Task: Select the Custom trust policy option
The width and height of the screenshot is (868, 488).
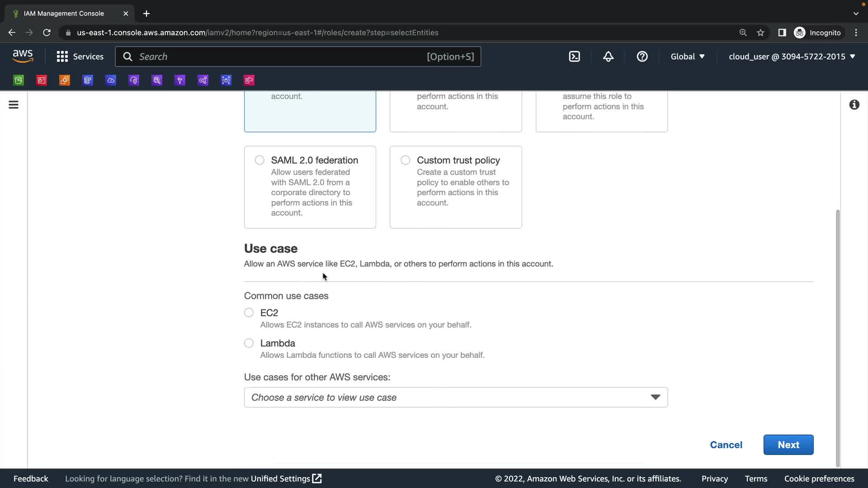Action: (406, 160)
